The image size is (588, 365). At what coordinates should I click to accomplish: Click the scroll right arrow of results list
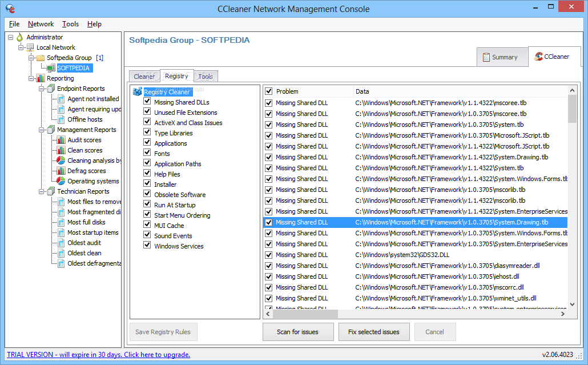(x=562, y=314)
